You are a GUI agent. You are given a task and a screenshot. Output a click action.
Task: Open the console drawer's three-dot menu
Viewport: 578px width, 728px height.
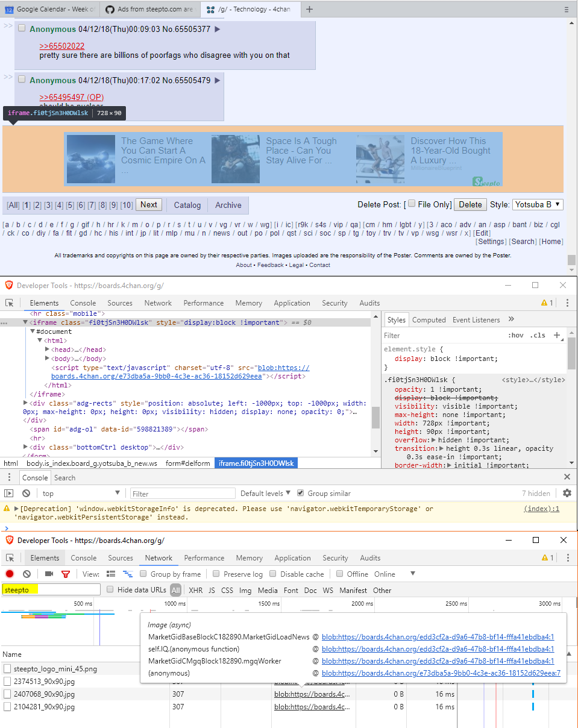pyautogui.click(x=10, y=477)
